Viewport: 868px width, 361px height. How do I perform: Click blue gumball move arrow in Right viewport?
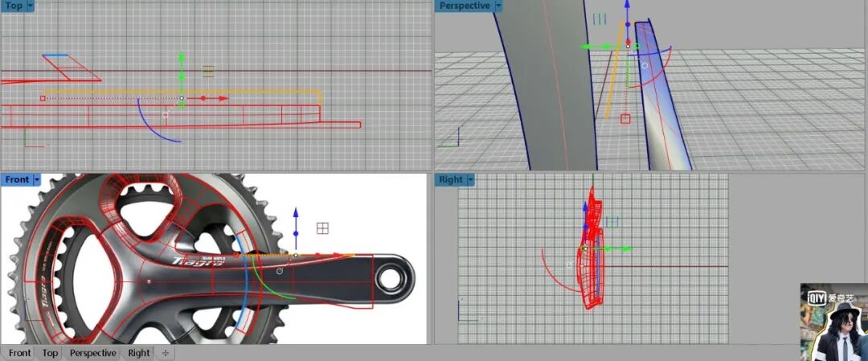(585, 207)
